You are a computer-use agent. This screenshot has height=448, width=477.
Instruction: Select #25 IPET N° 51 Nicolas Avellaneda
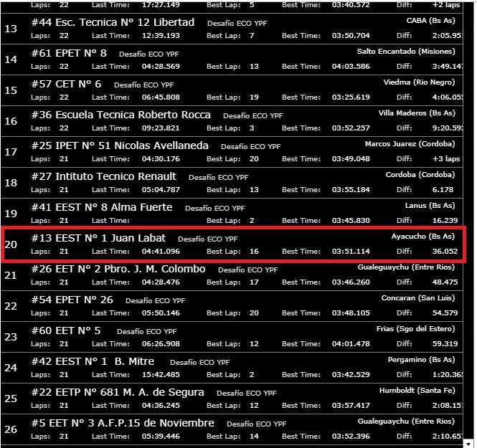coord(120,146)
